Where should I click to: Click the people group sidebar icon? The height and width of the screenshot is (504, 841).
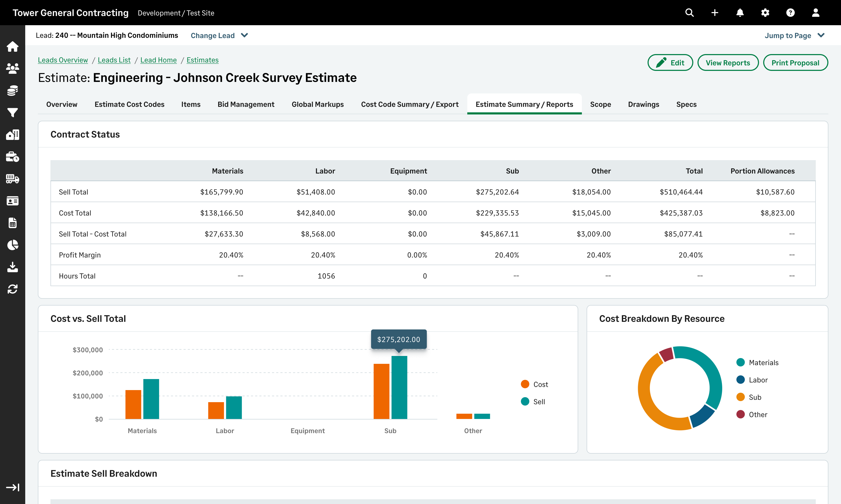pyautogui.click(x=13, y=69)
